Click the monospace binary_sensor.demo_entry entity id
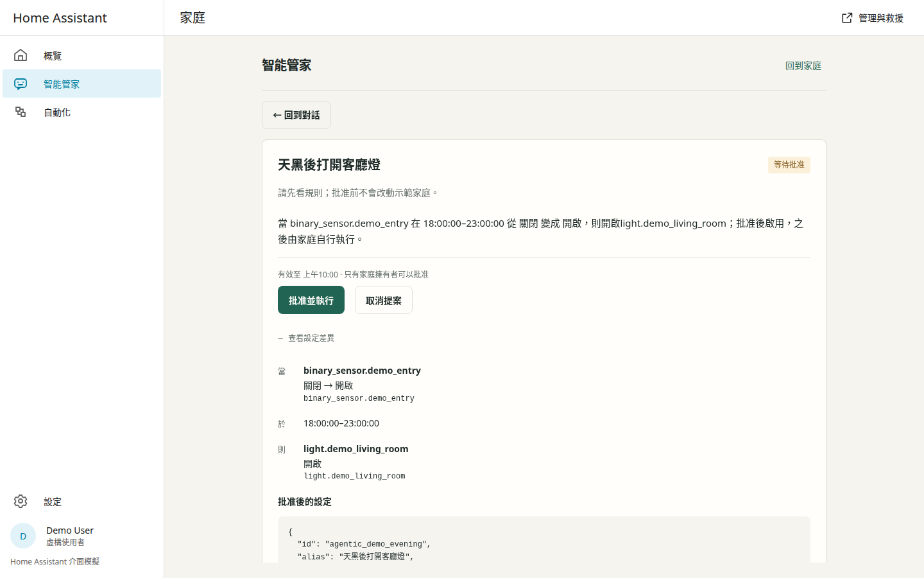This screenshot has height=578, width=924. [359, 398]
